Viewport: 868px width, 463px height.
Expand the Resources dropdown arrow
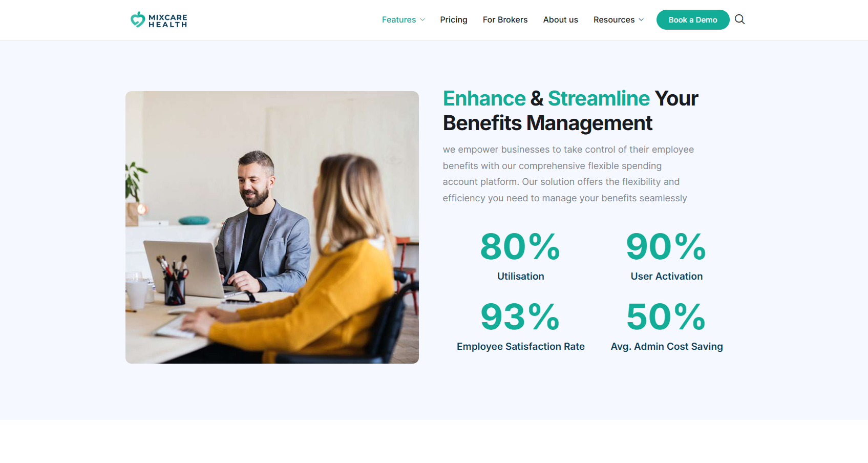click(x=641, y=20)
